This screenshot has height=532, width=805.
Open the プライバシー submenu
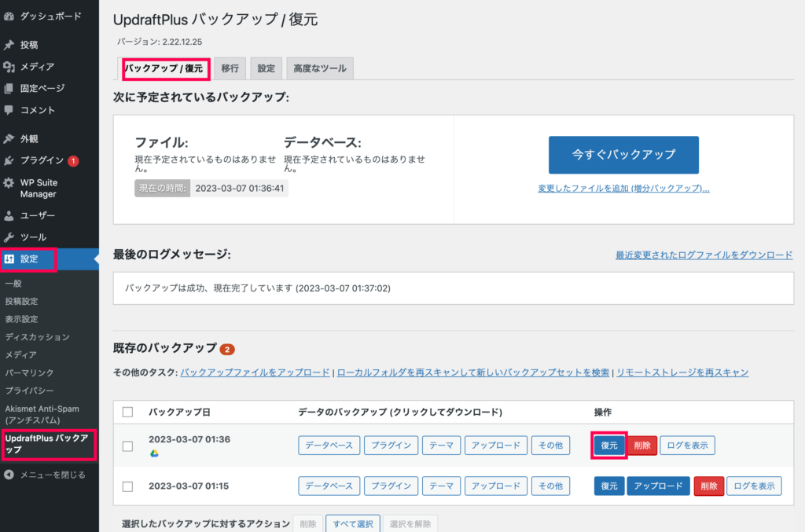[29, 391]
